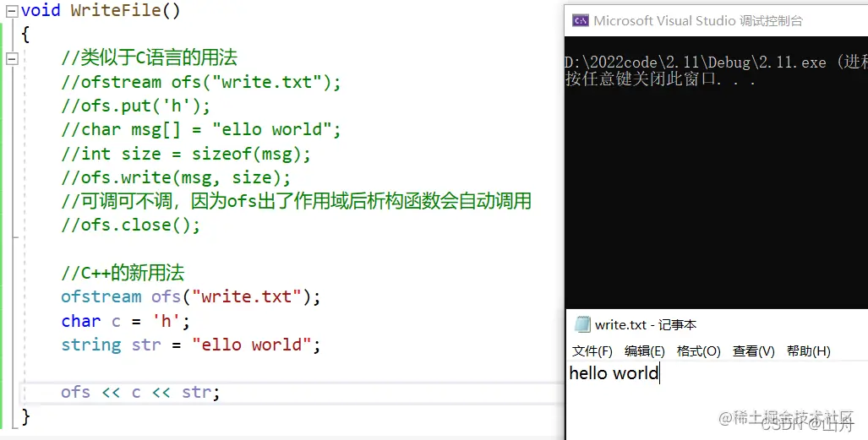Open the 编辑(E) menu in Notepad
The image size is (868, 440).
(x=644, y=350)
